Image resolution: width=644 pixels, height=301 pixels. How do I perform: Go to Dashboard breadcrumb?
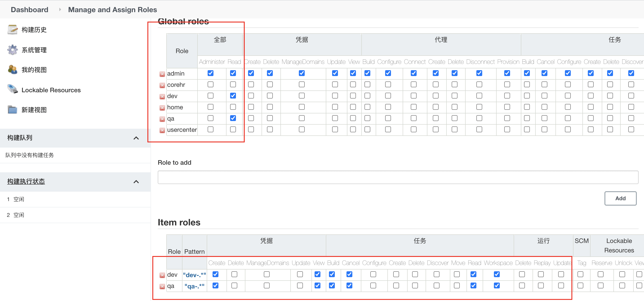(29, 9)
